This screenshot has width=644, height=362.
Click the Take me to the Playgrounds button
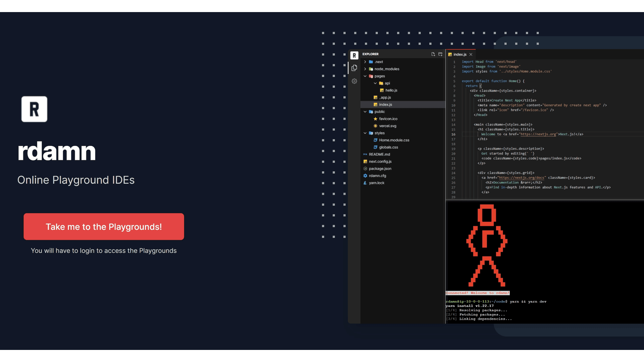104,227
